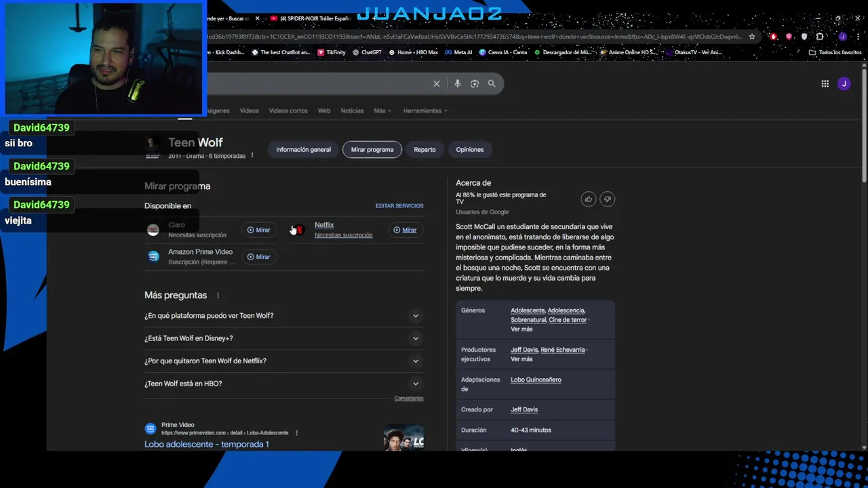
Task: Open The best ChatBot bookmark
Action: (x=281, y=52)
